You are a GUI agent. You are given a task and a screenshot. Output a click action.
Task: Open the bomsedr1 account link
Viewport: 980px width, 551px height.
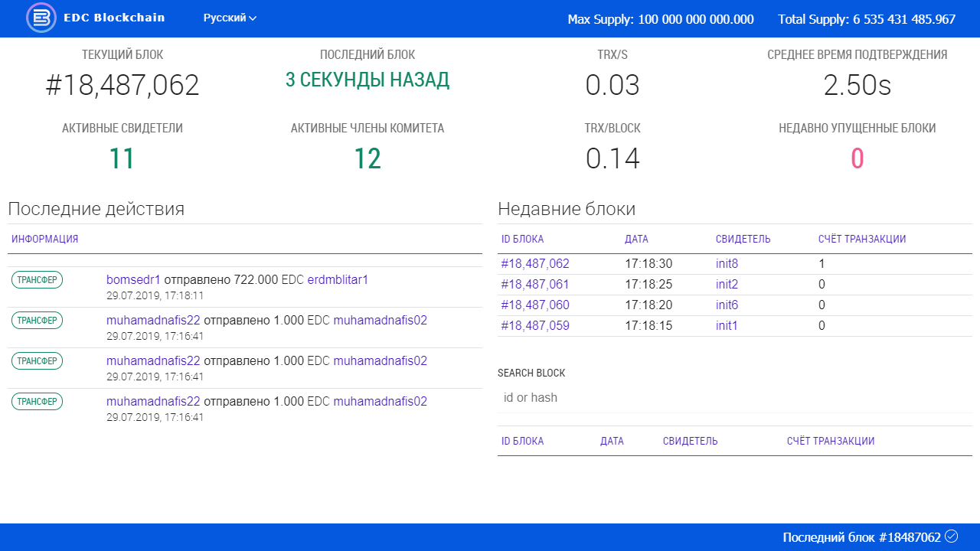[133, 280]
